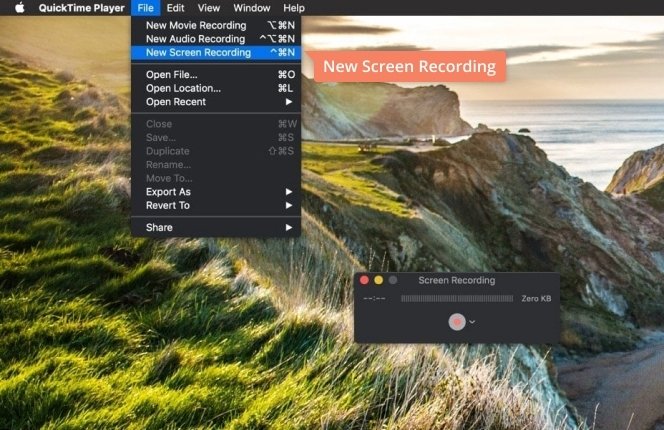The image size is (664, 430).
Task: Open the View menu
Action: pos(209,8)
